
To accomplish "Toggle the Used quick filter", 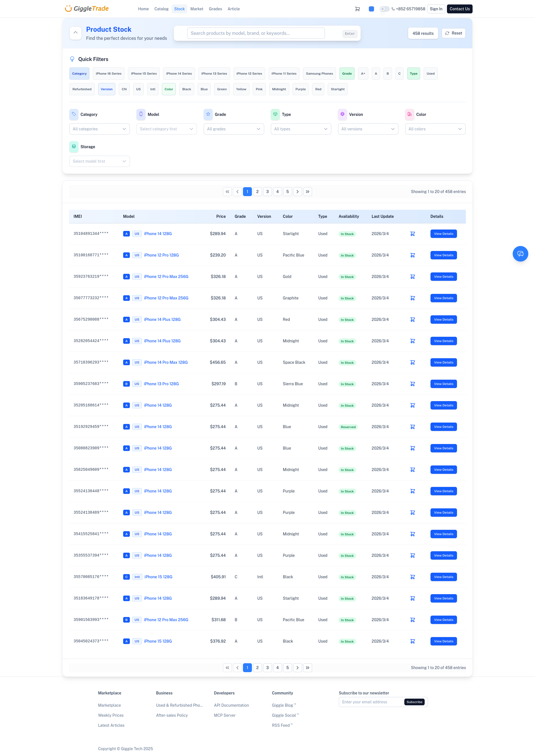I will point(430,74).
